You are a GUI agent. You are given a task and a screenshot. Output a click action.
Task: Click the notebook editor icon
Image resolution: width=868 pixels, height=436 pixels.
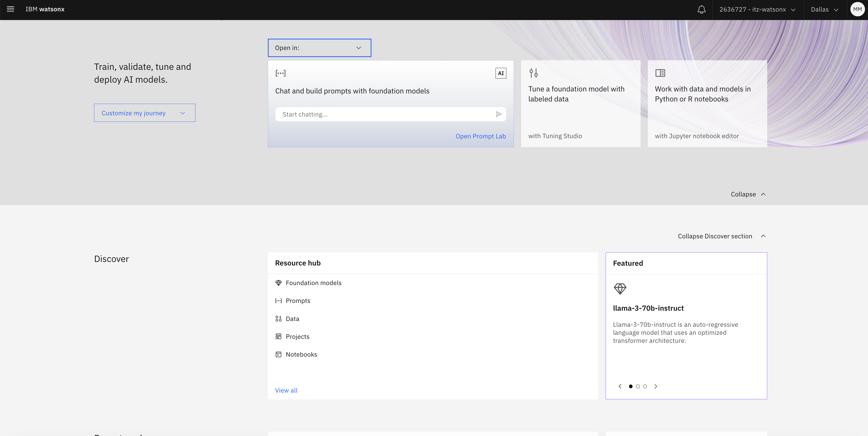pos(660,73)
